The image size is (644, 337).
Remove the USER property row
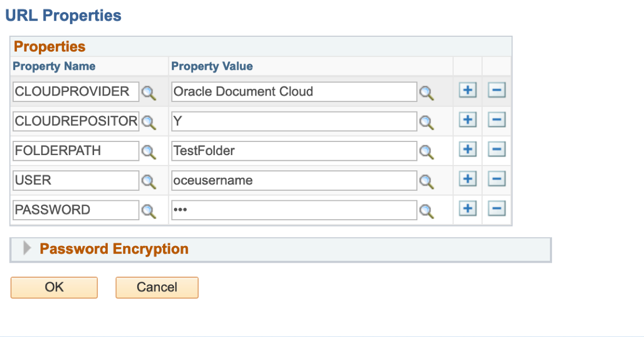tap(496, 179)
